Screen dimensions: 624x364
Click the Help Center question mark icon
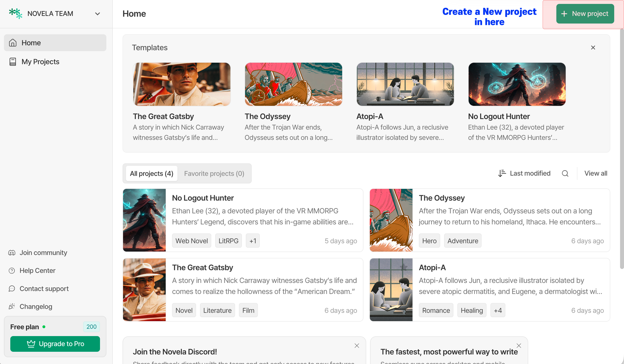click(12, 271)
